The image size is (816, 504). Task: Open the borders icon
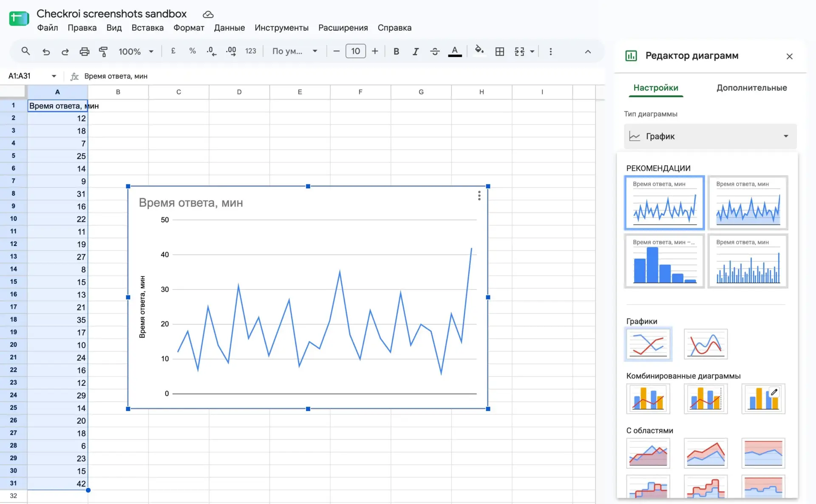click(x=500, y=51)
